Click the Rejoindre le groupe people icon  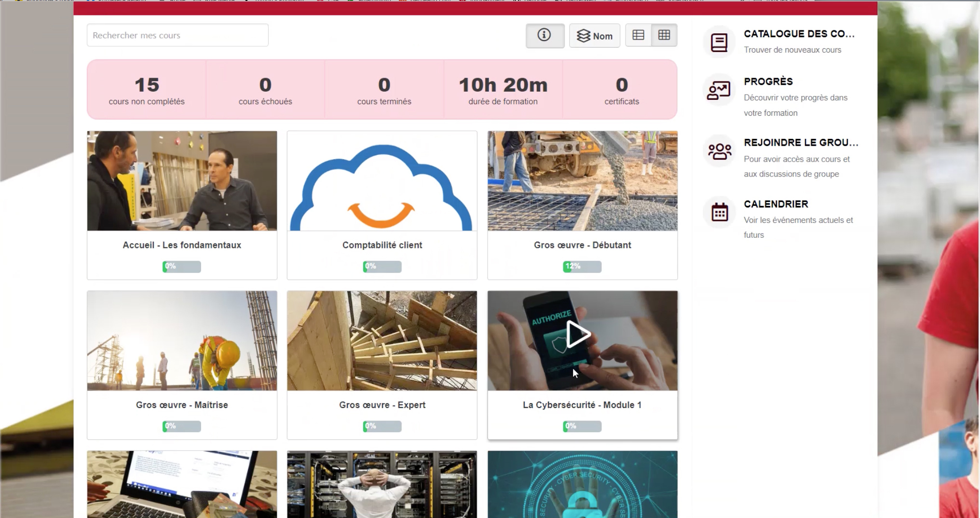[719, 151]
